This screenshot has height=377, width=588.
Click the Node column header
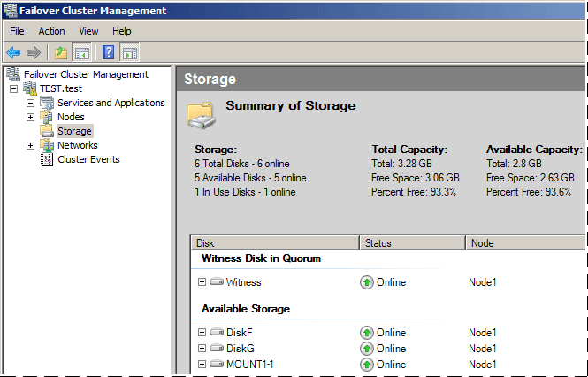[x=525, y=243]
